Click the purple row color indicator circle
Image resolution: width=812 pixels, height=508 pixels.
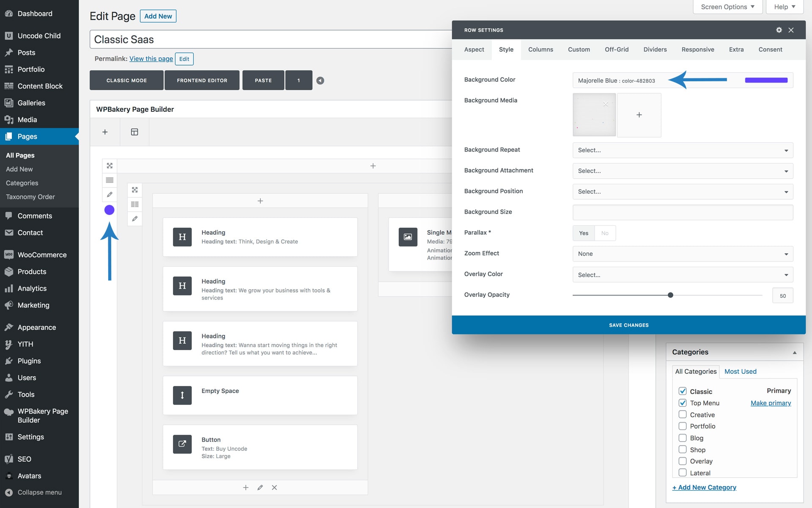coord(110,210)
